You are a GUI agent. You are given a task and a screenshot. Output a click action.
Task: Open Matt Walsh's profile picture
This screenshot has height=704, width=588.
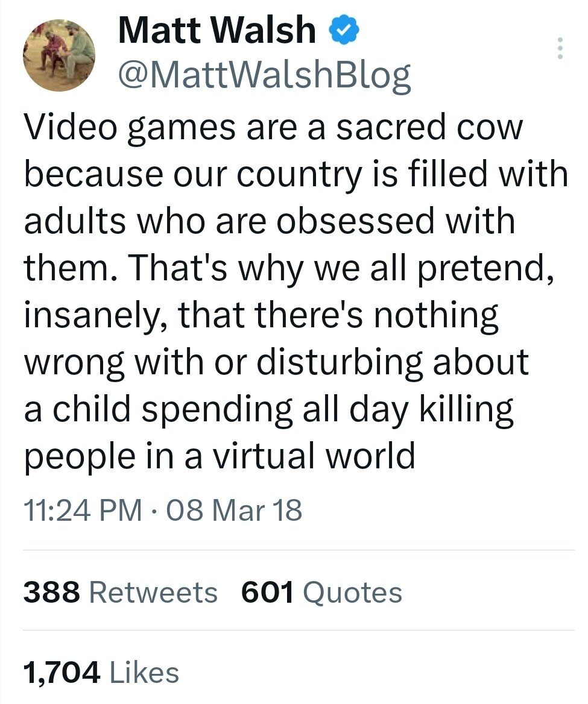point(59,54)
